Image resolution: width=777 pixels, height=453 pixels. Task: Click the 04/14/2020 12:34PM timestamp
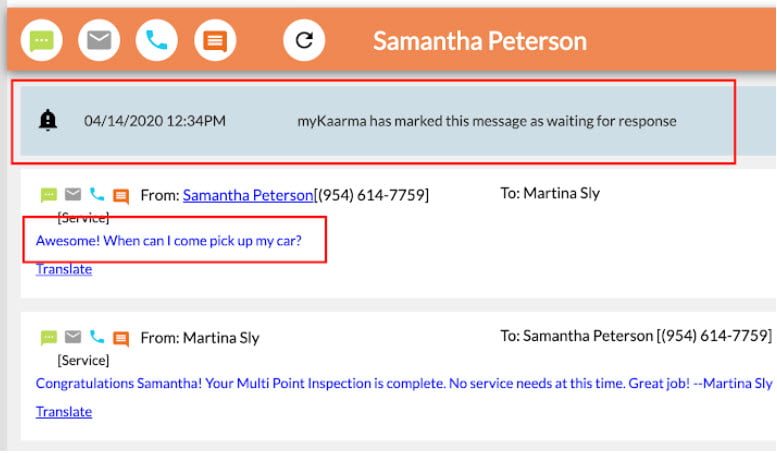(155, 121)
